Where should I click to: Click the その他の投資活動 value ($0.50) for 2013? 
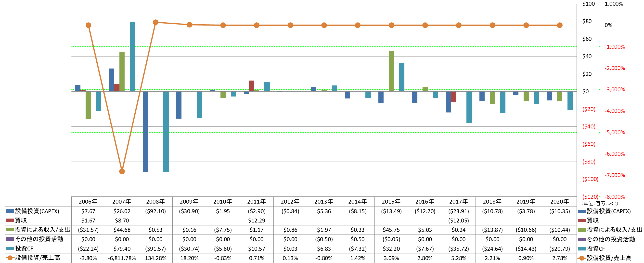point(324,239)
